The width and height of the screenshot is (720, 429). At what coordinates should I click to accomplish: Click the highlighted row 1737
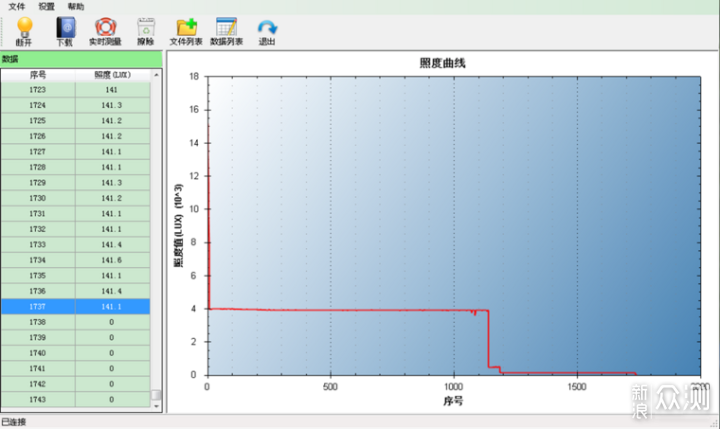pyautogui.click(x=75, y=307)
